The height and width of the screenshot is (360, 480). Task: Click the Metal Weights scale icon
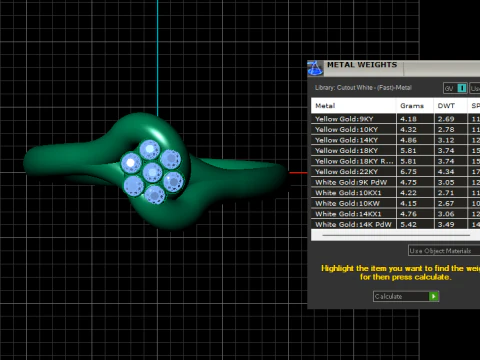[x=315, y=68]
